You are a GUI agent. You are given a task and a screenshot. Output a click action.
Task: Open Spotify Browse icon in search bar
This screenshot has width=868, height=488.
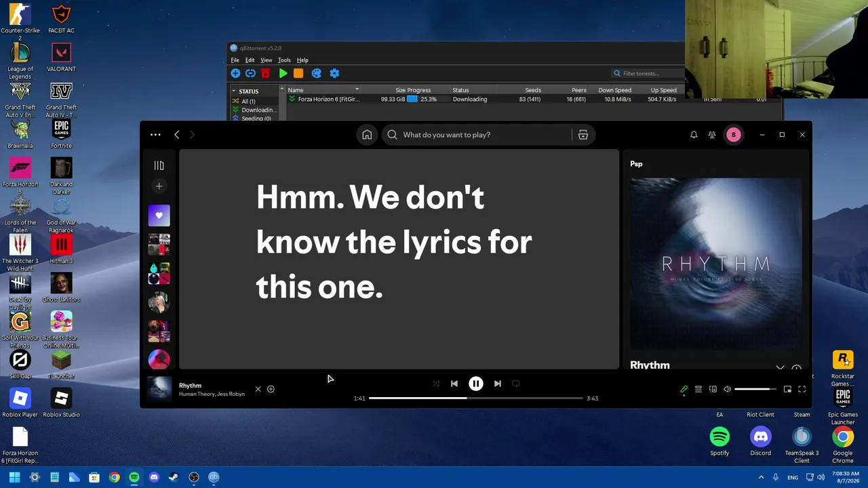tap(583, 135)
